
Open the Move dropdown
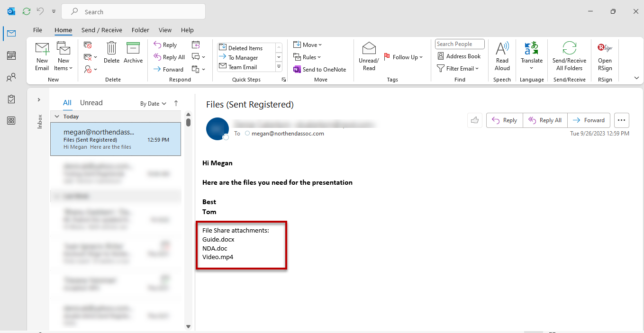point(308,45)
